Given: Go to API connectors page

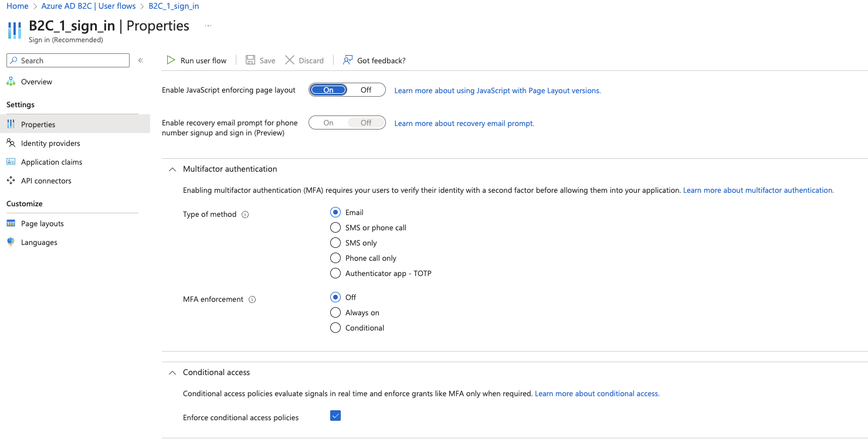Looking at the screenshot, I should (x=46, y=181).
